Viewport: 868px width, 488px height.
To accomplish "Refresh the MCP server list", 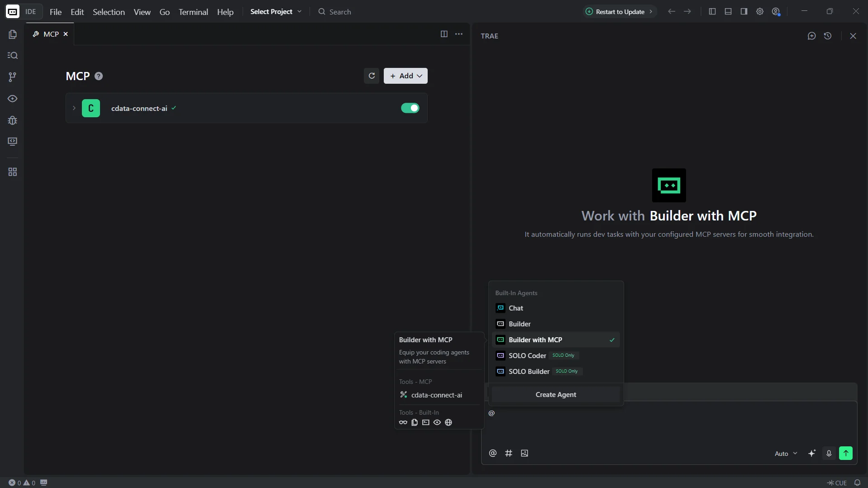I will coord(372,76).
